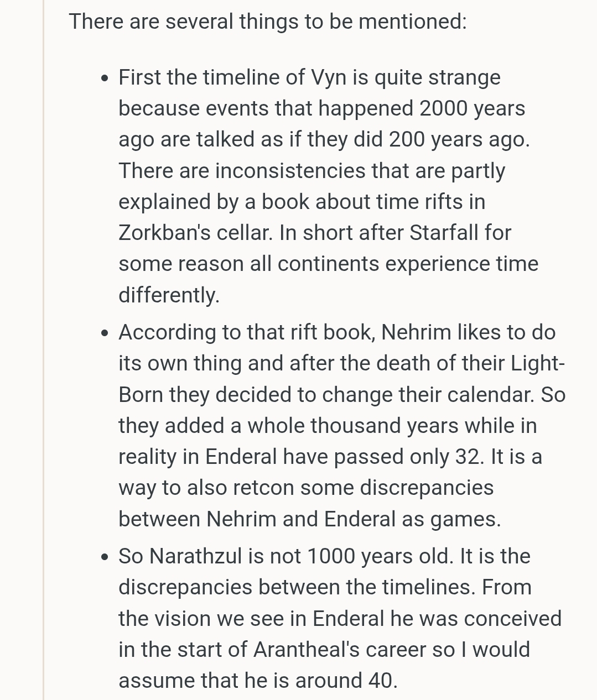Click the phrase 'Nehrim and Enderal as games.'
This screenshot has width=597, height=700.
pos(354,519)
